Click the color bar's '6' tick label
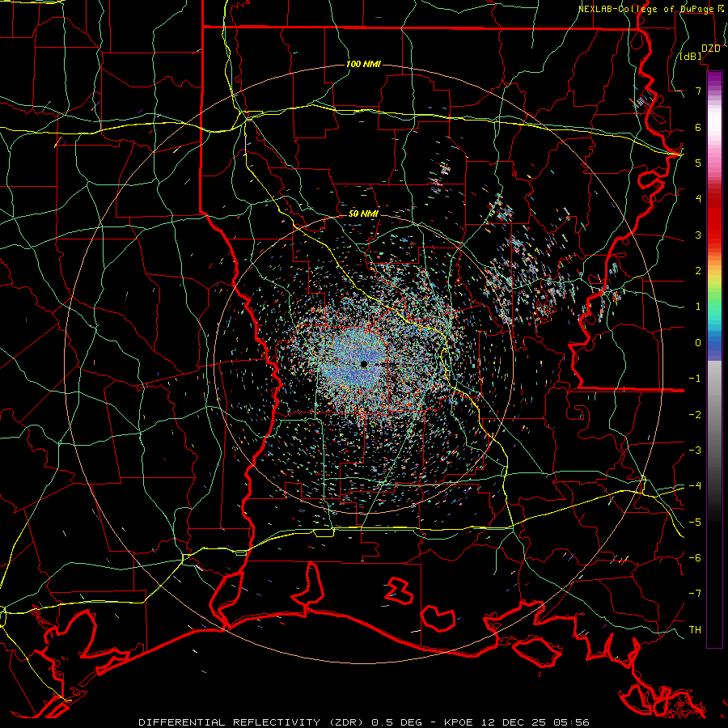728x728 pixels. [698, 127]
